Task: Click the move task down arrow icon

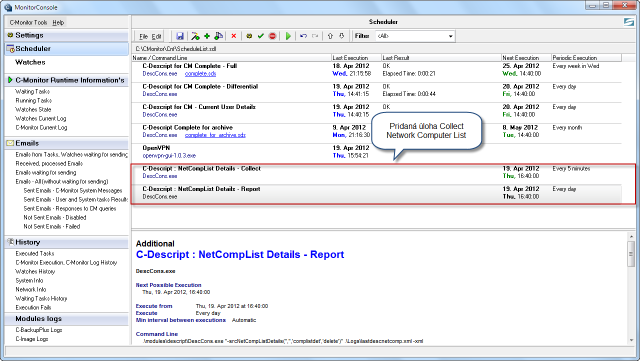Action: click(342, 36)
